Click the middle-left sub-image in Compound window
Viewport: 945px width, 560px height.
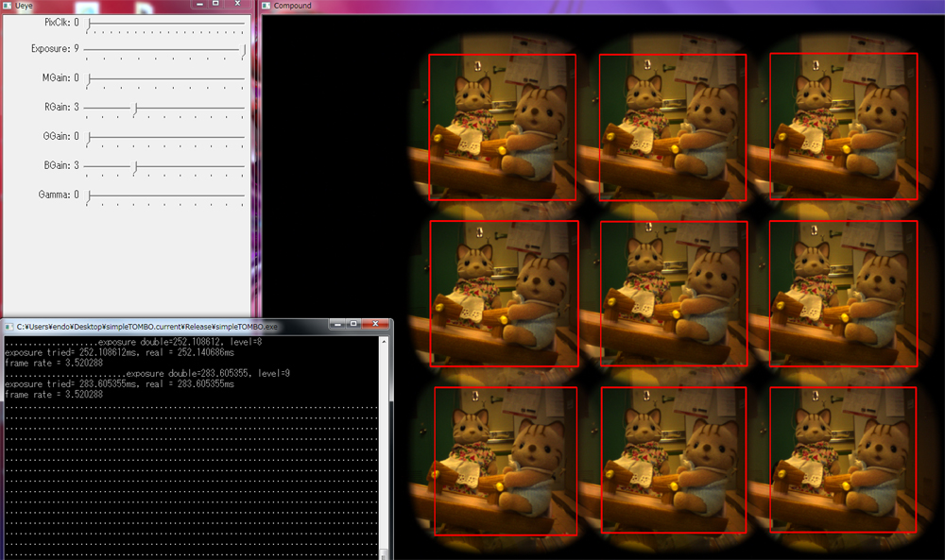[x=504, y=294]
